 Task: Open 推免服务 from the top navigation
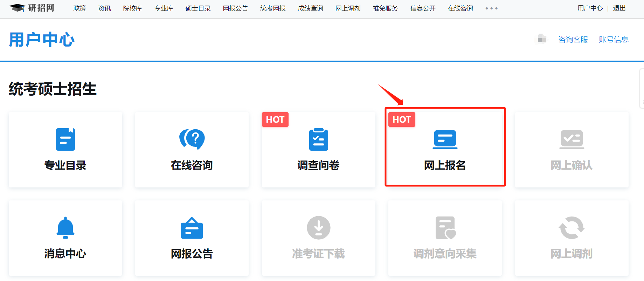[x=385, y=8]
